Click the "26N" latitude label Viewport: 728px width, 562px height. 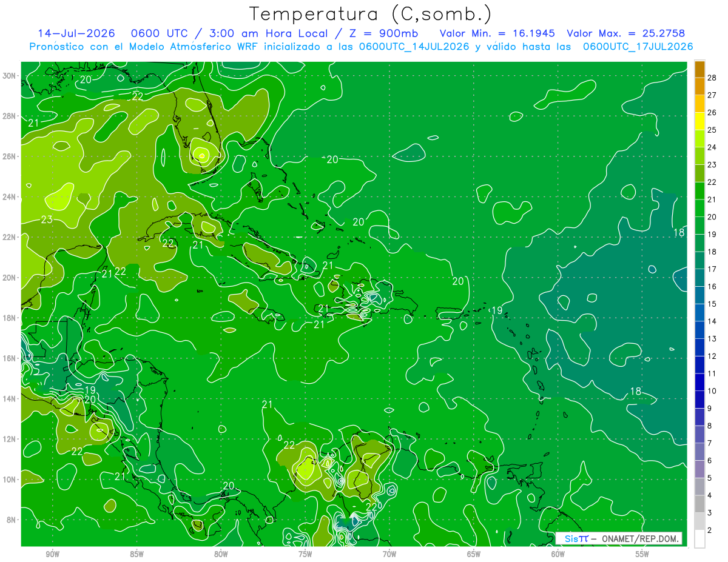click(10, 156)
